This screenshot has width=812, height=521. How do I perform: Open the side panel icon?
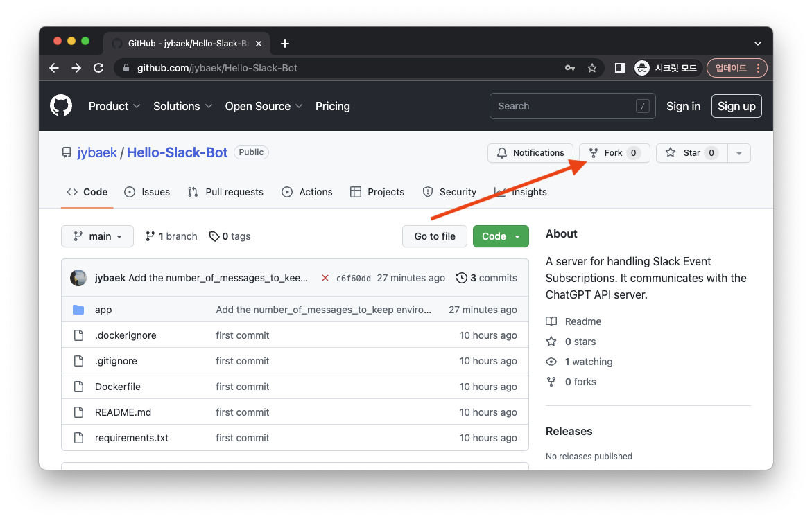coord(619,68)
